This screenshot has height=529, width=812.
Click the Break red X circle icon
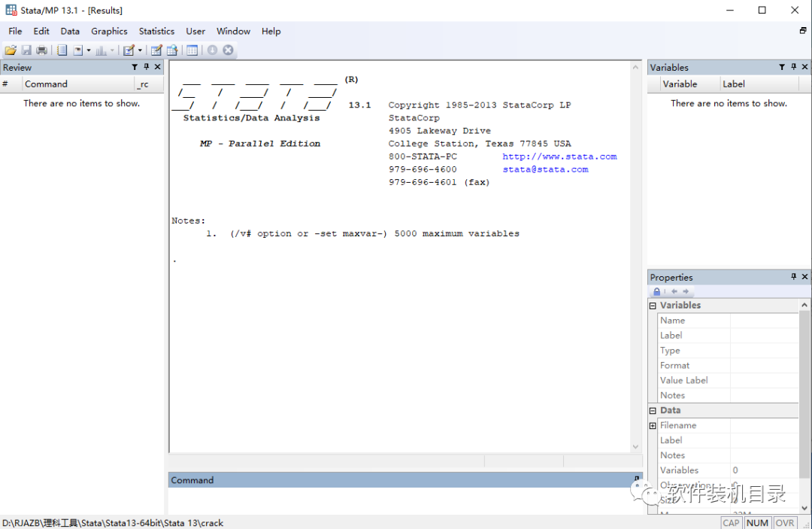(x=228, y=50)
